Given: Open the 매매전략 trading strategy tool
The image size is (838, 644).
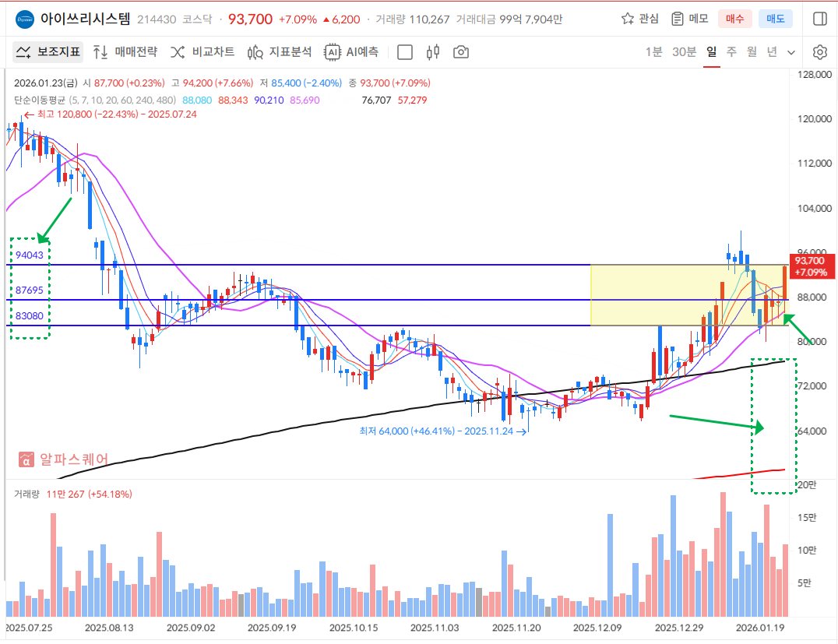Looking at the screenshot, I should tap(125, 52).
